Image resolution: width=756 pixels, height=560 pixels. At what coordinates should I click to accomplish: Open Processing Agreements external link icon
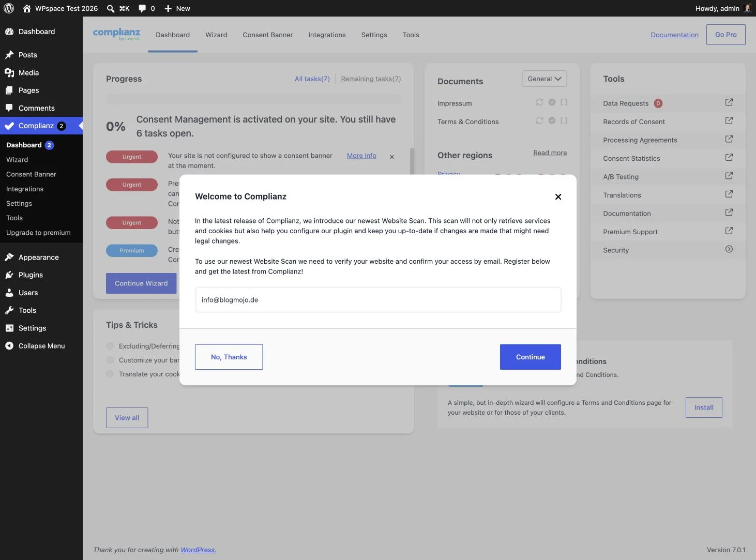(x=729, y=139)
